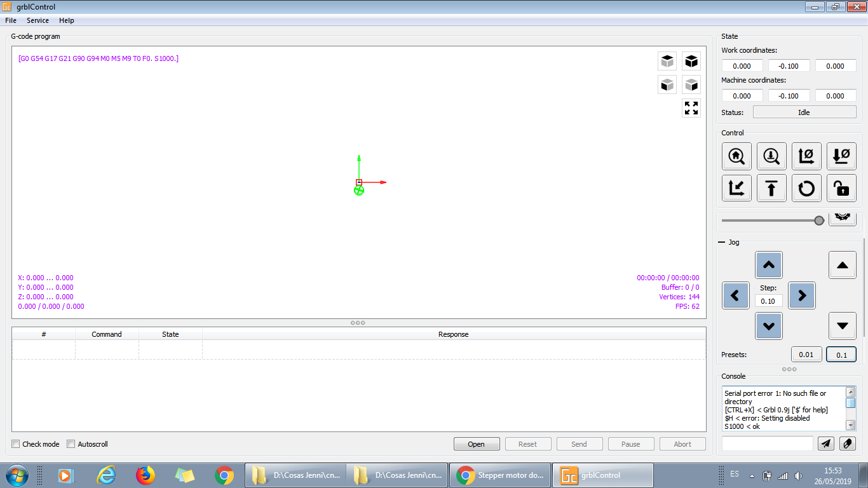
Task: Click the work coordinate Y value -0.100
Action: tap(789, 65)
